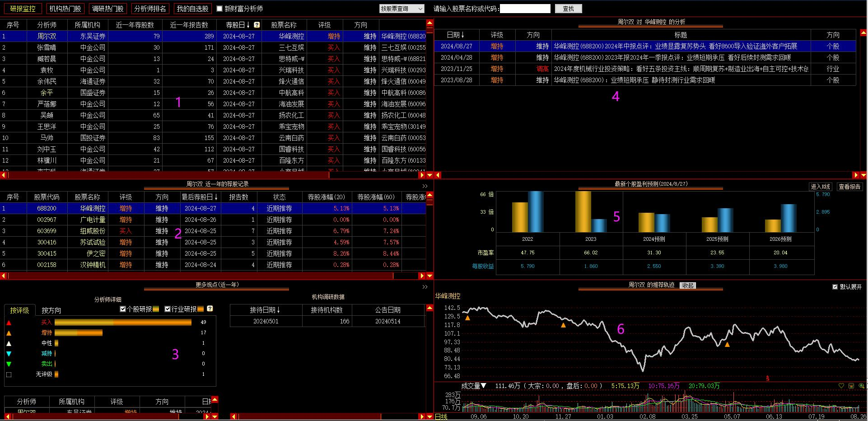Click the calendar icon in volume chart bar

pyautogui.click(x=851, y=386)
